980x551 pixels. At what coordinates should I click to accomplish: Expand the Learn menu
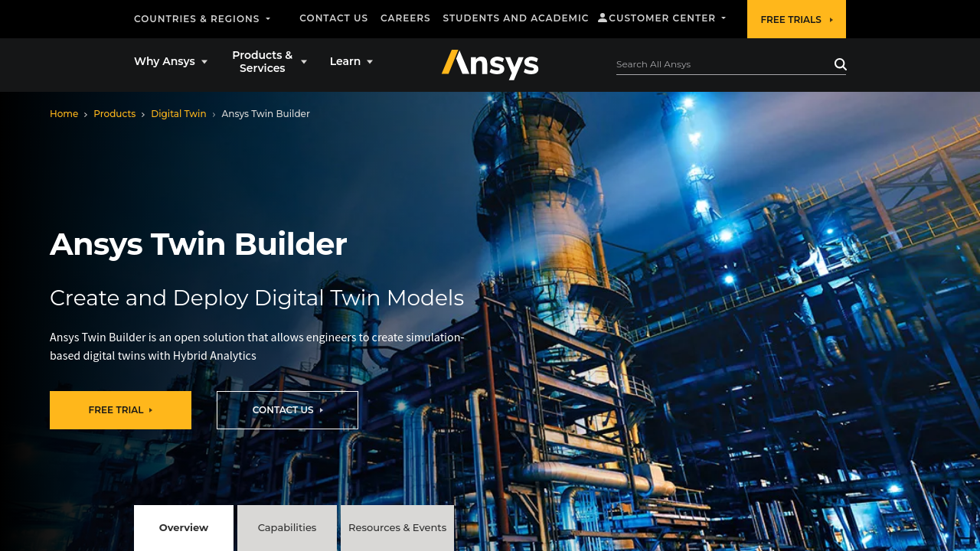(351, 61)
